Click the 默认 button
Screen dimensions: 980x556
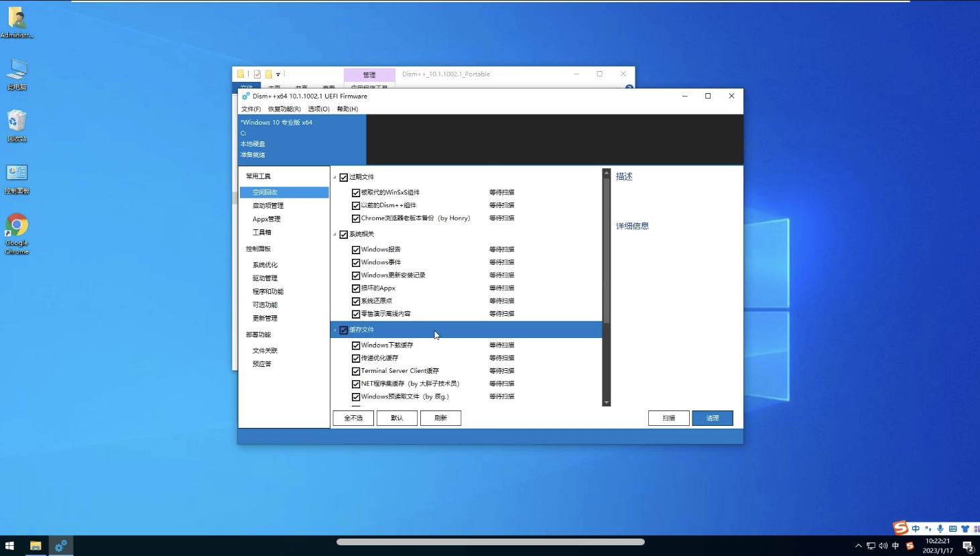(x=397, y=418)
